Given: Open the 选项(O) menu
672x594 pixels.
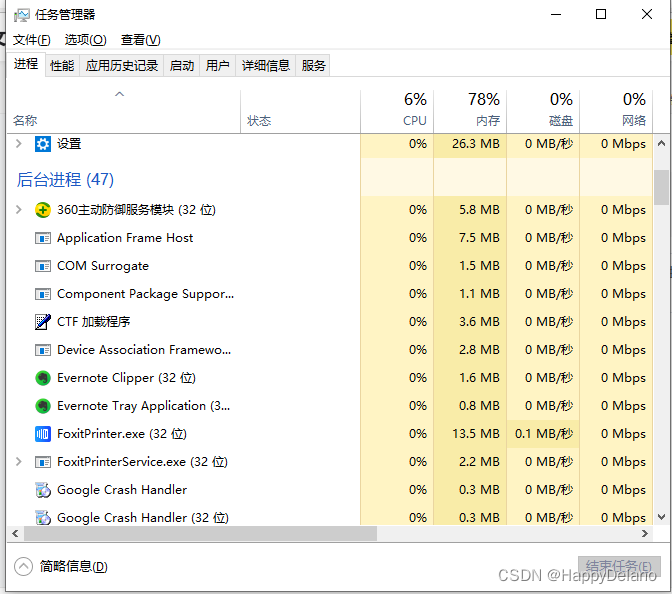Looking at the screenshot, I should (x=85, y=40).
